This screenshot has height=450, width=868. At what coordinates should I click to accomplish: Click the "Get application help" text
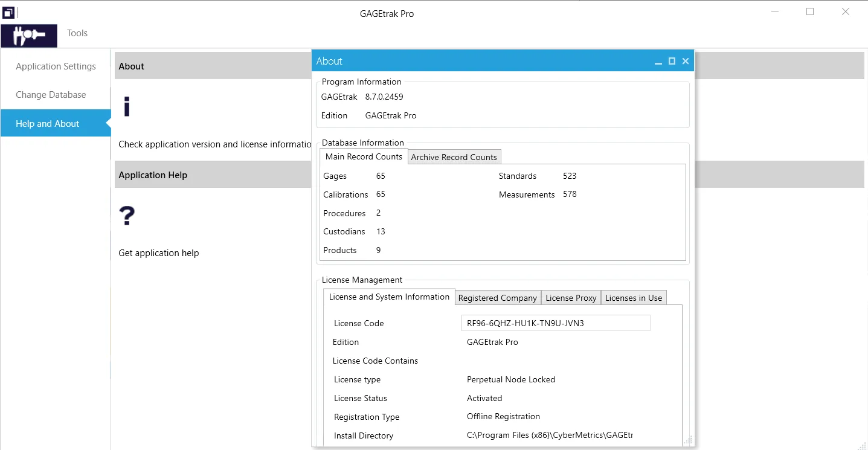click(x=158, y=253)
